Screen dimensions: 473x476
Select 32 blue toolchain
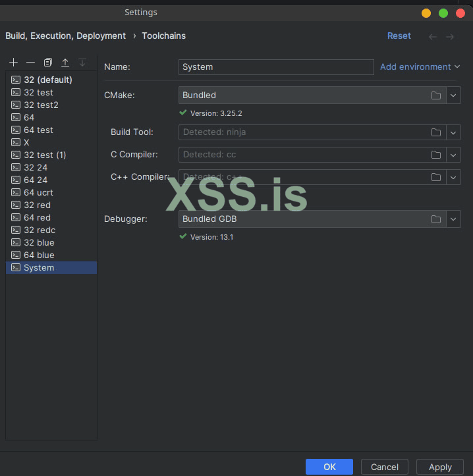click(51, 242)
